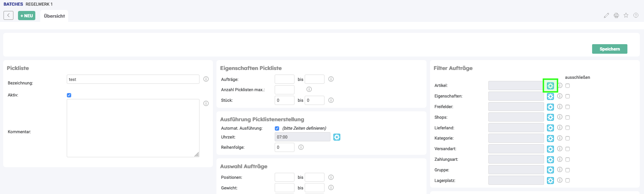
Task: Open gear settings for Uhrzeit
Action: (336, 137)
